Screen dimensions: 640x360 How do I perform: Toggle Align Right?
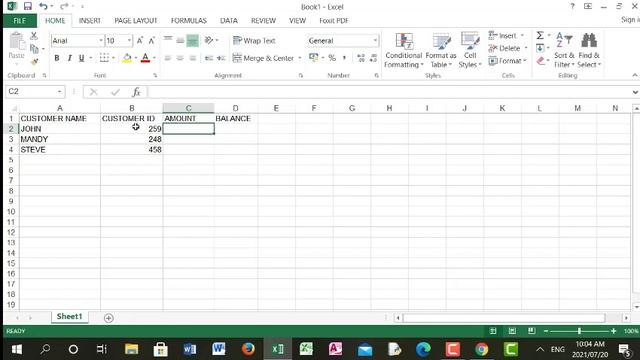[x=193, y=58]
